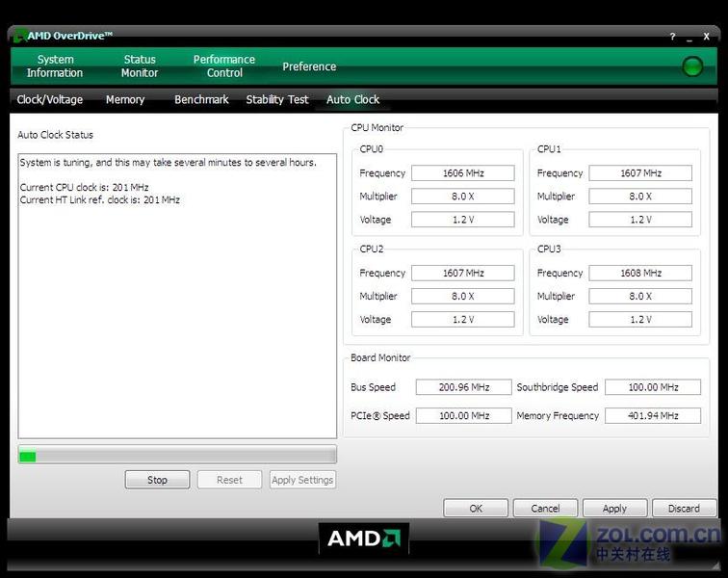Switch to the Clock/Voltage tab
The image size is (728, 578).
click(50, 99)
